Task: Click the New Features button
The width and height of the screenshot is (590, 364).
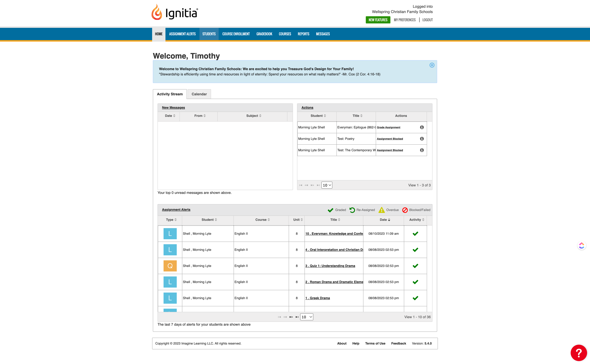Action: [378, 20]
